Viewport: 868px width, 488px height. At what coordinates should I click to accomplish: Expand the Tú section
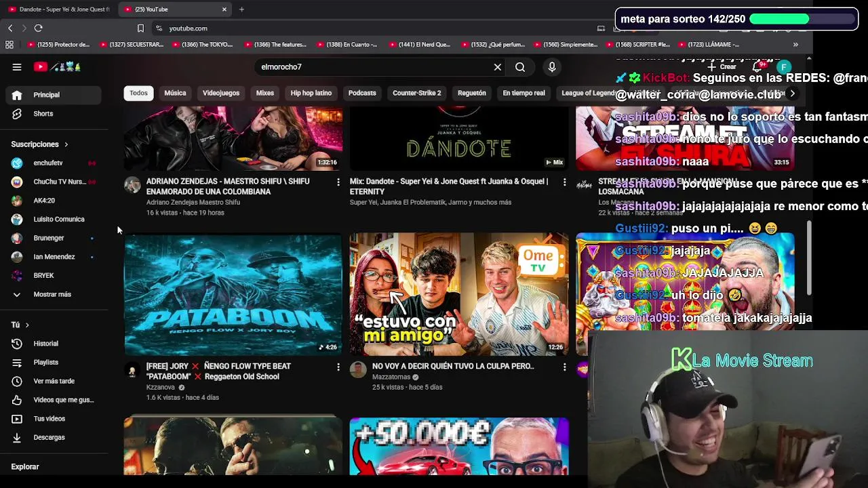(20, 325)
